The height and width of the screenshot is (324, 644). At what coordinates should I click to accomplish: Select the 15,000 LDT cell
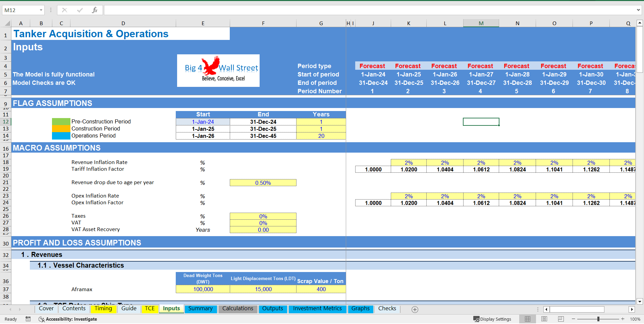pos(263,289)
